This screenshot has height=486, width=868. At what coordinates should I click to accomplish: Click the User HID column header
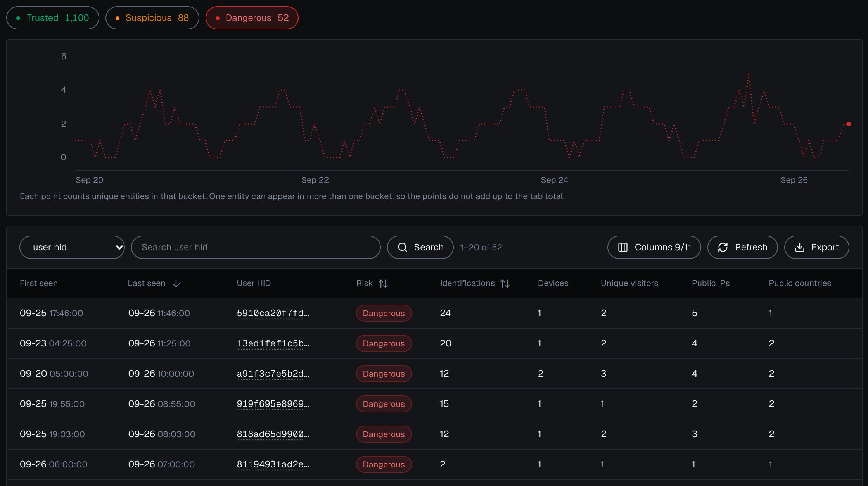click(x=254, y=283)
